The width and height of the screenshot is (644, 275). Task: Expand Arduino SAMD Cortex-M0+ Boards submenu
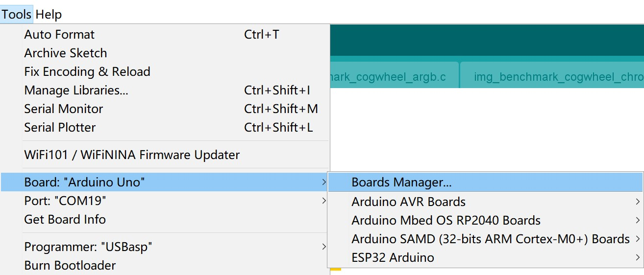click(485, 239)
